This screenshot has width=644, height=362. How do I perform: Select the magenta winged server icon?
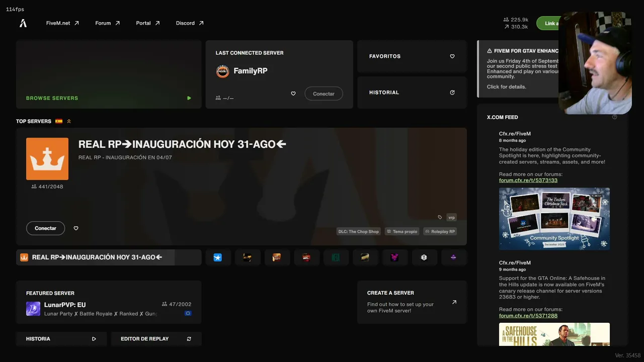394,257
